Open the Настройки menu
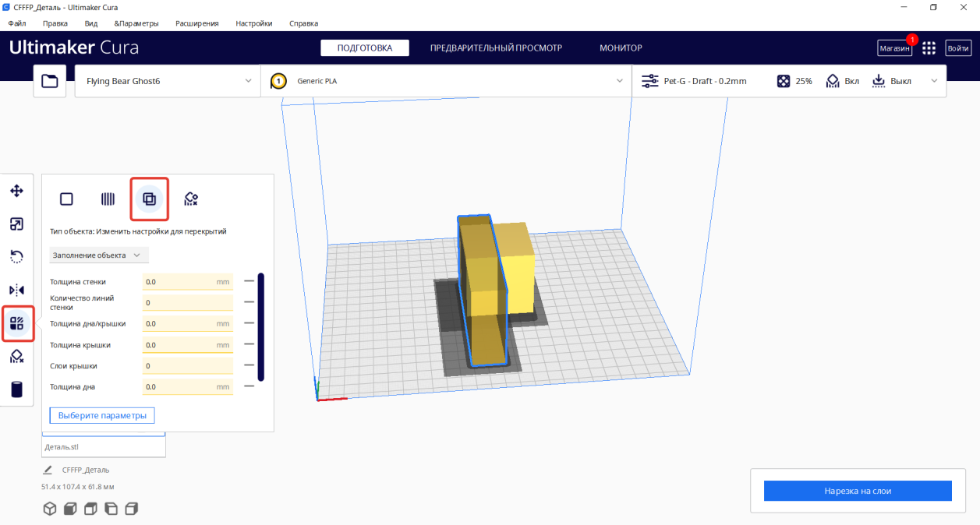 click(x=256, y=23)
